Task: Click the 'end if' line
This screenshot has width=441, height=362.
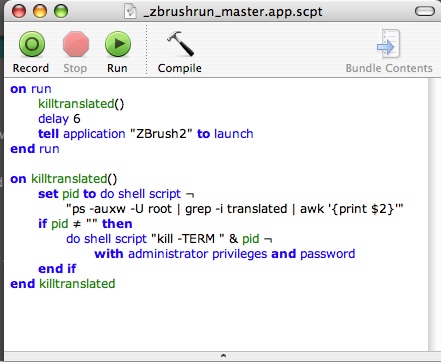Action: tap(57, 269)
